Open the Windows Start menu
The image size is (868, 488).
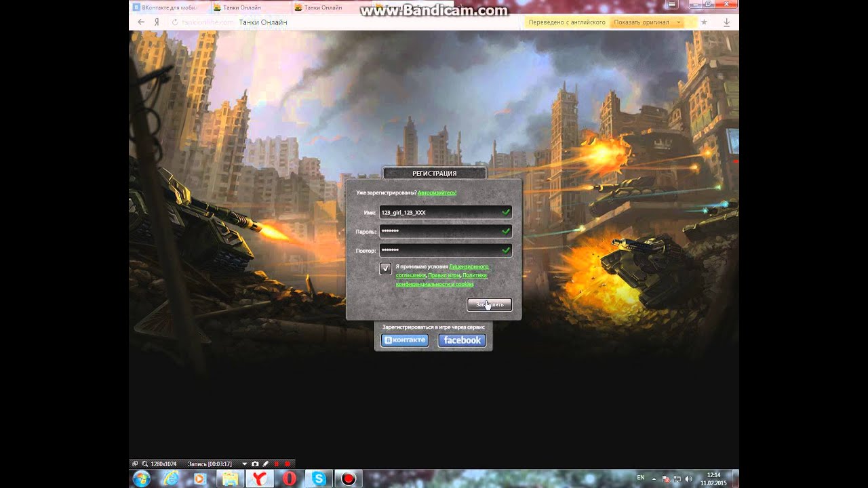[x=142, y=479]
